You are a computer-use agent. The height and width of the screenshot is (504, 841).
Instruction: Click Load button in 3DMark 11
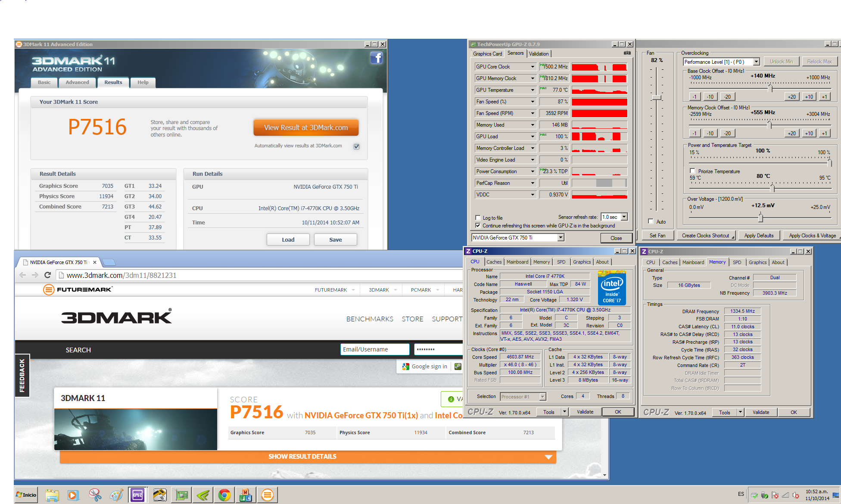pyautogui.click(x=288, y=240)
